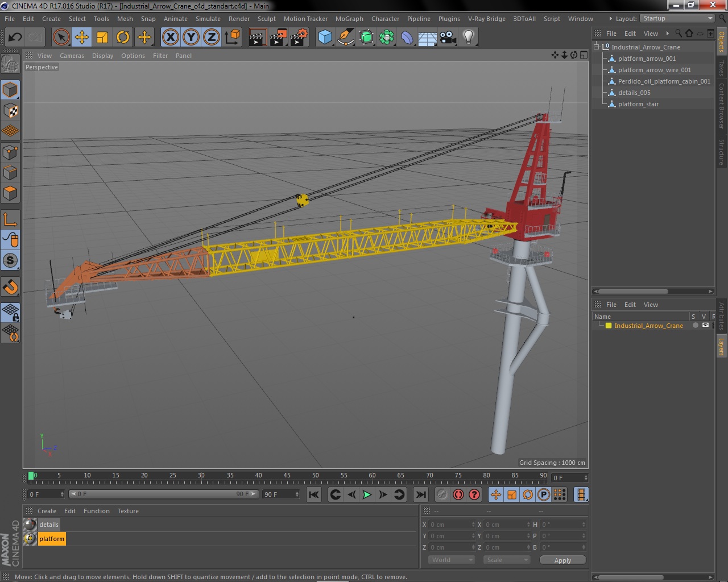The image size is (728, 582).
Task: Switch to Model mode
Action: 10,90
